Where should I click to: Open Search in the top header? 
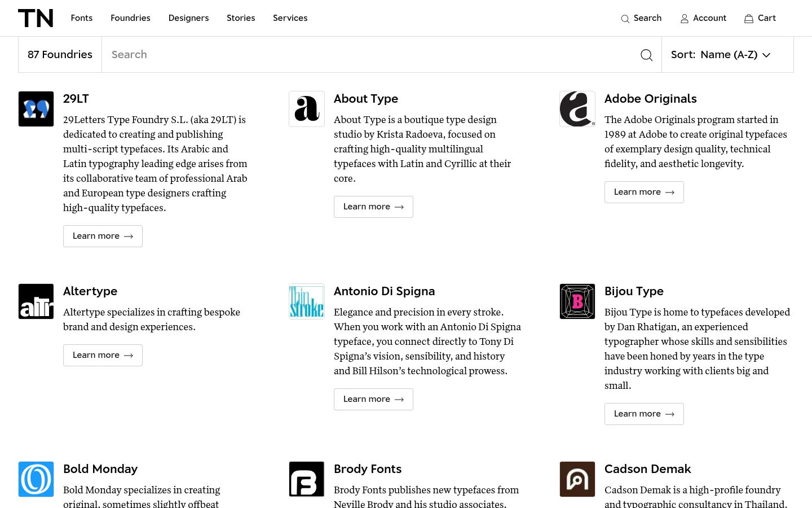[641, 18]
